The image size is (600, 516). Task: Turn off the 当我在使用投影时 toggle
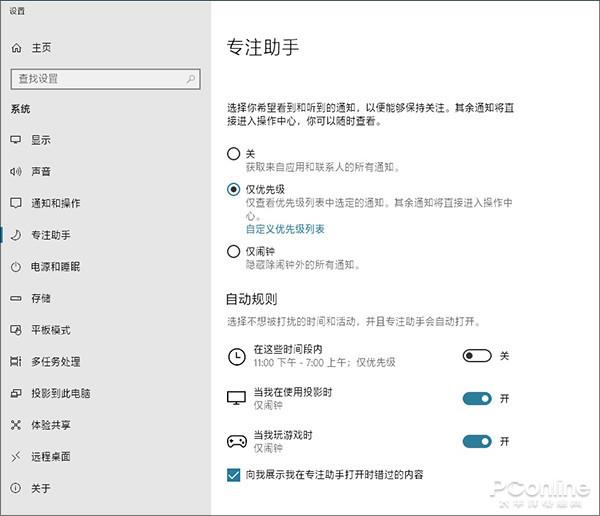click(477, 399)
